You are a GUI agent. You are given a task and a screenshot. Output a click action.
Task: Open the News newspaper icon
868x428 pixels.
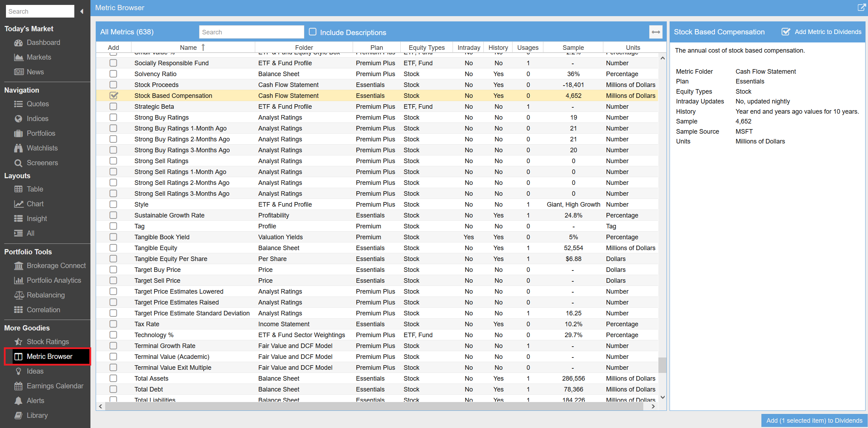tap(18, 72)
